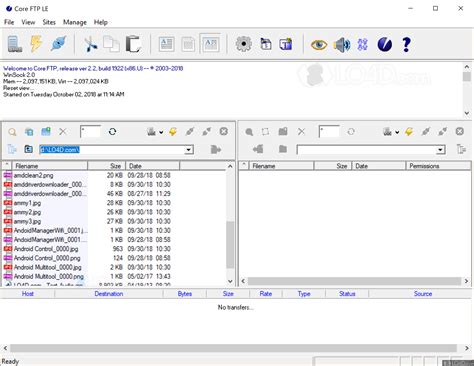
Task: Click the scheduler document icon
Action: (x=266, y=44)
